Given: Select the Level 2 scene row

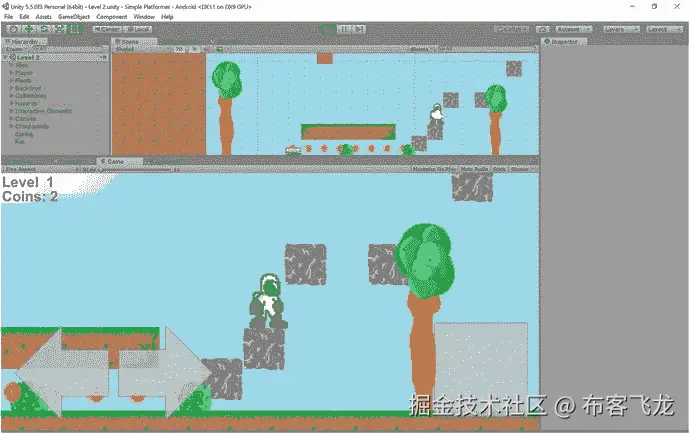Looking at the screenshot, I should click(x=55, y=57).
